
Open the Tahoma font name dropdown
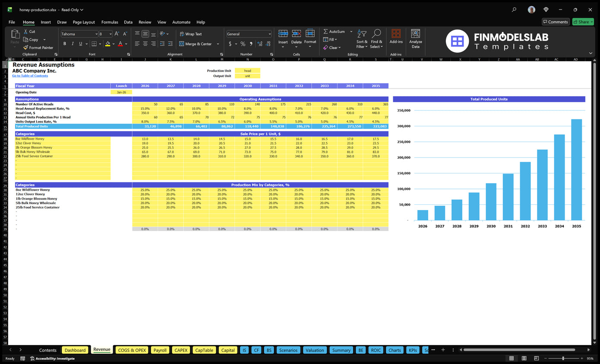pos(96,34)
